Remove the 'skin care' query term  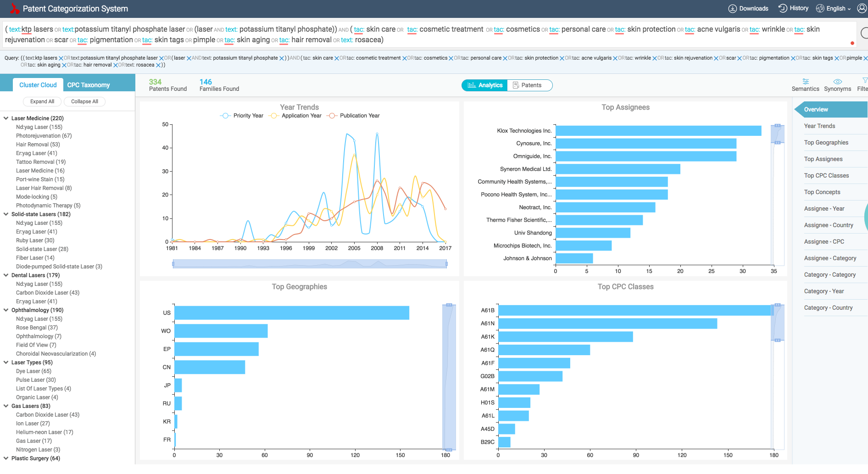(x=337, y=58)
